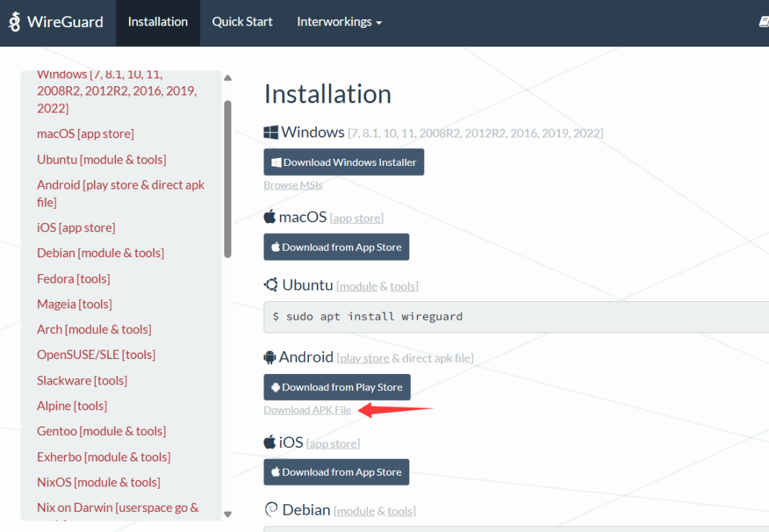Viewport: 769px width, 532px height.
Task: Click the Windows logo icon beside heading
Action: (x=271, y=132)
